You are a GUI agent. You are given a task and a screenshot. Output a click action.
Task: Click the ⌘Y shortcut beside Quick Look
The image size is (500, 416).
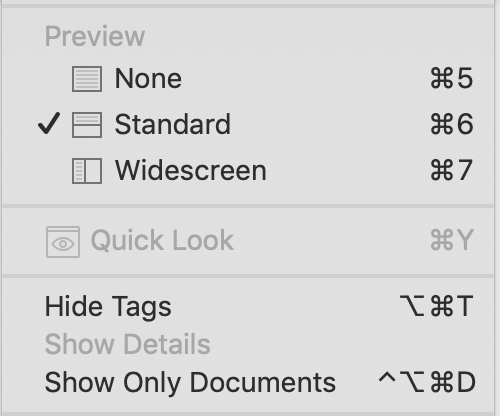coord(452,240)
